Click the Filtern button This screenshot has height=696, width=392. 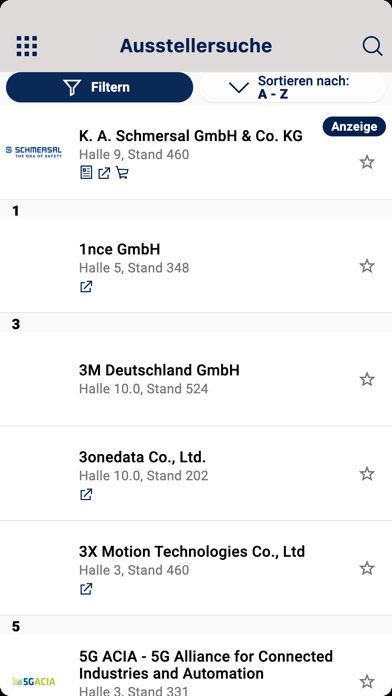tap(99, 87)
